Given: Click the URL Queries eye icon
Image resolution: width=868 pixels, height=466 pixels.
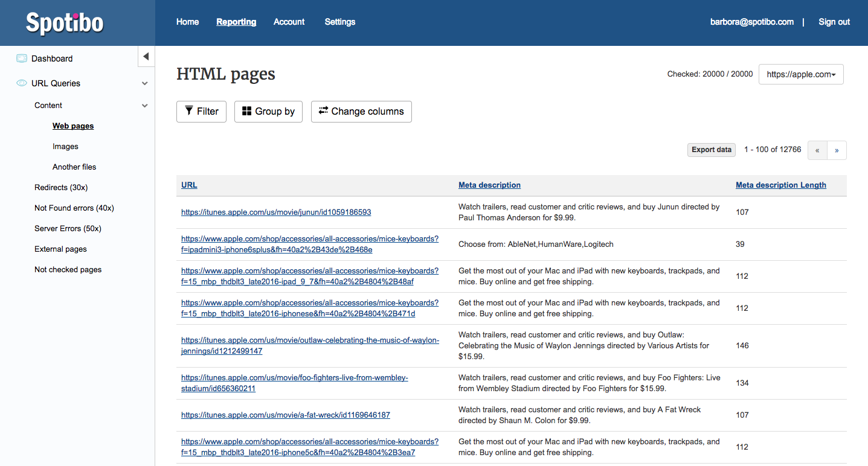Looking at the screenshot, I should pos(22,83).
